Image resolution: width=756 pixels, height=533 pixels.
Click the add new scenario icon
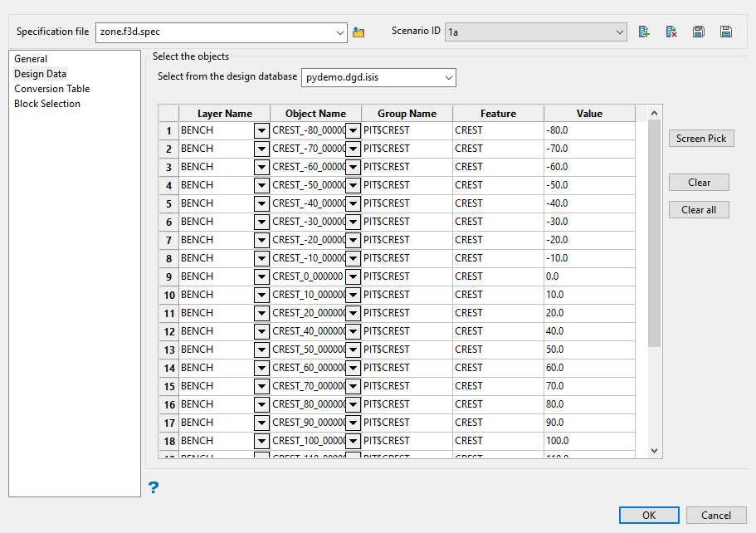pyautogui.click(x=644, y=32)
